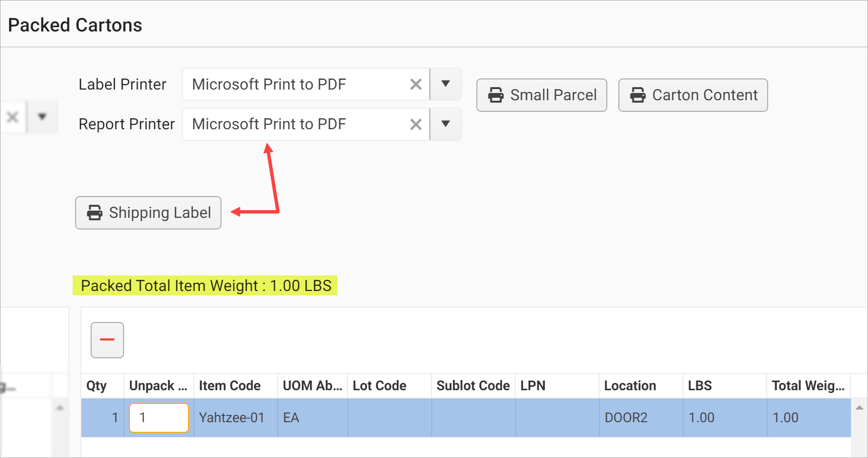Clear the partially hidden left dropdown value
This screenshot has width=868, height=458.
(x=13, y=117)
